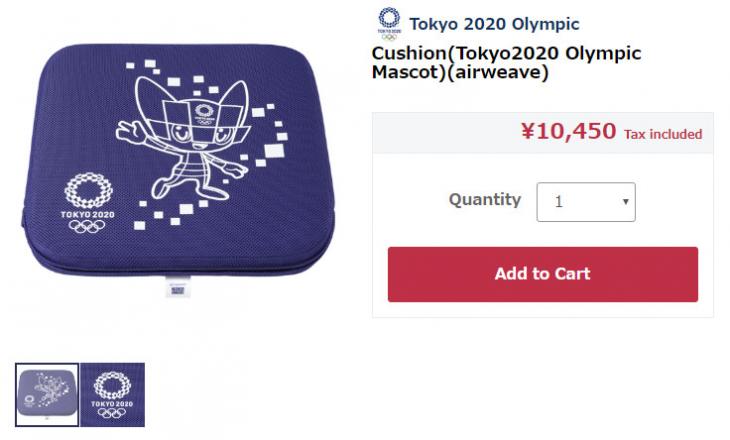This screenshot has width=730, height=440.
Task: Open the Quantity dropdown box
Action: [586, 202]
